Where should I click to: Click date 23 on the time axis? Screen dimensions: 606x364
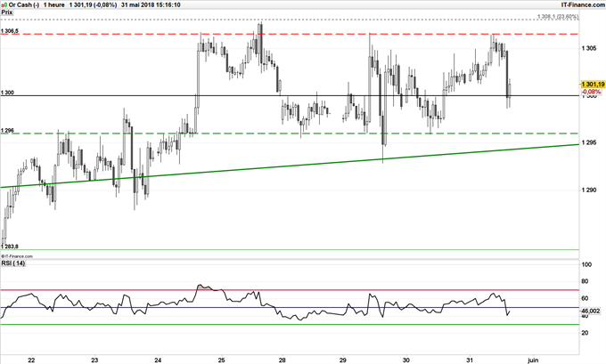point(94,360)
